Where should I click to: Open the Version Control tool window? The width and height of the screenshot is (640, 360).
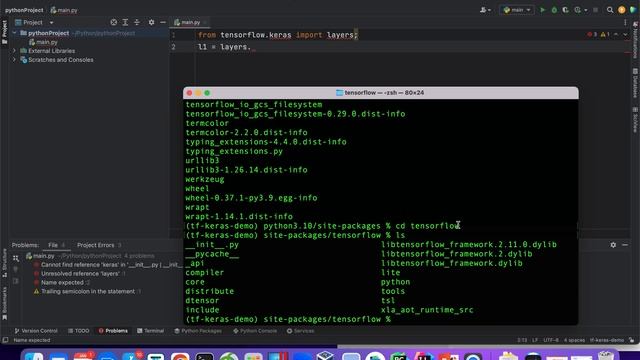[x=36, y=331]
